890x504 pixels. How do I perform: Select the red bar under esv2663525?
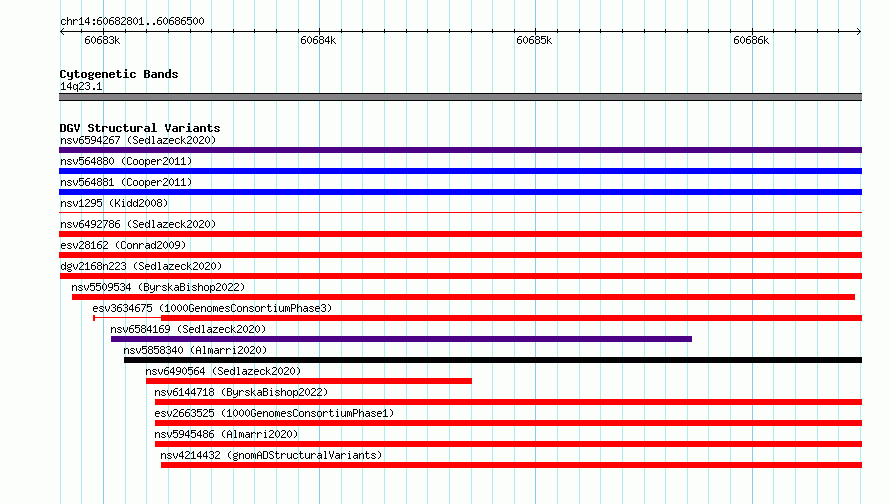(509, 423)
